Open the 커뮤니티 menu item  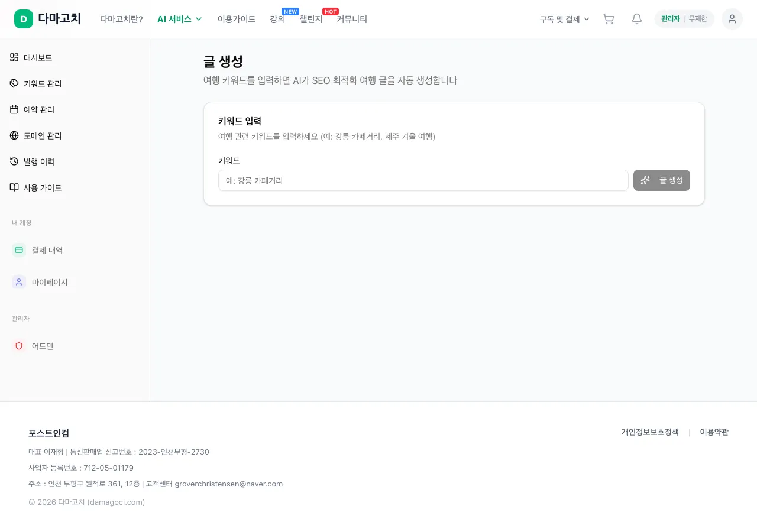click(x=352, y=19)
